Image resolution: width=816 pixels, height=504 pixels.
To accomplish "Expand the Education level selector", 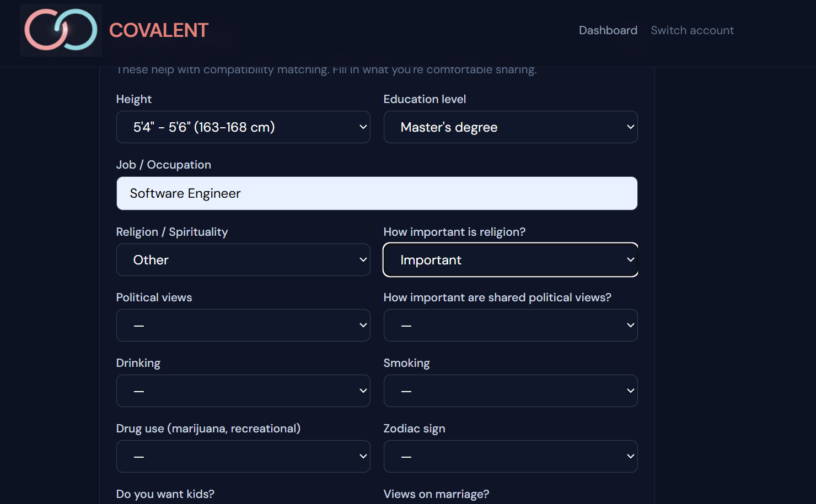I will tap(510, 127).
